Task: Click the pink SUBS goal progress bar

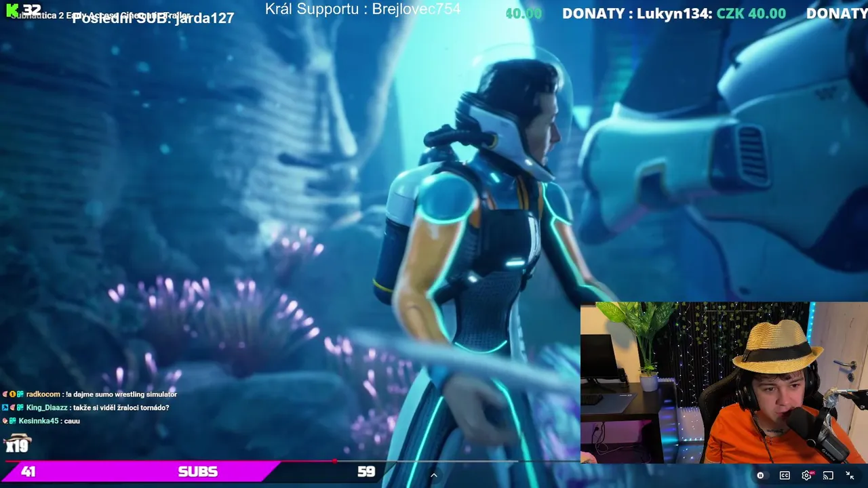Action: click(142, 472)
